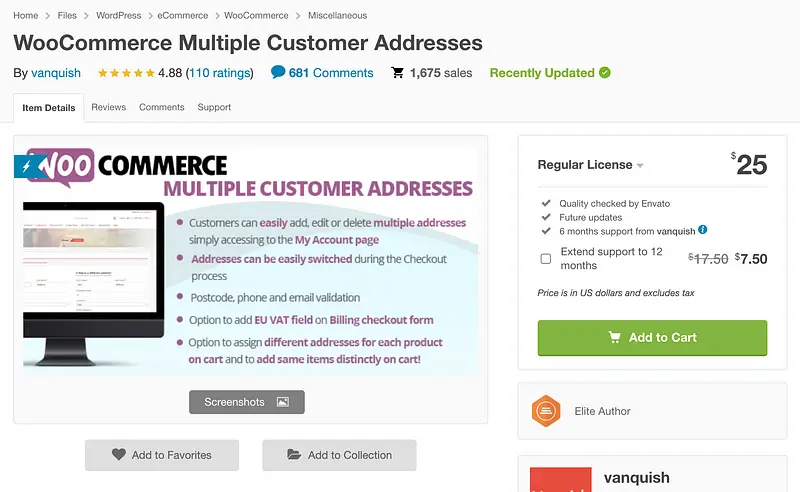
Task: Click the Elite Author badge icon
Action: tap(545, 411)
